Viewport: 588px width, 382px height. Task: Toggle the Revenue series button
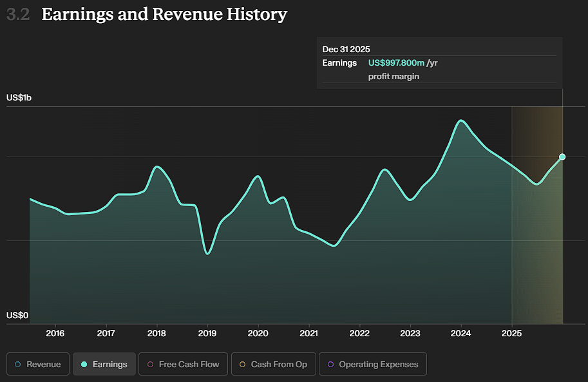click(x=37, y=364)
